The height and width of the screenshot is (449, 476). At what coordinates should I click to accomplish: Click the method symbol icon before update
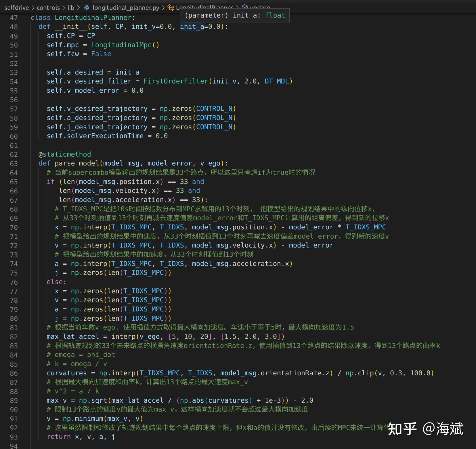(244, 7)
